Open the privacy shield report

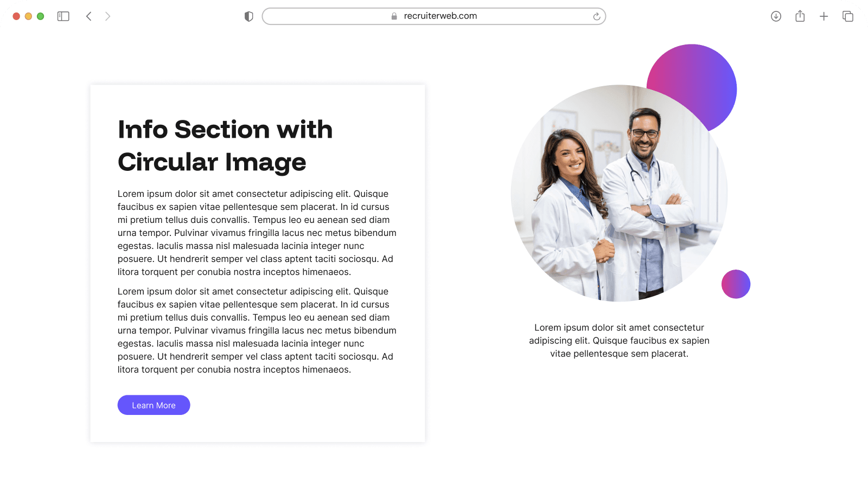click(249, 16)
